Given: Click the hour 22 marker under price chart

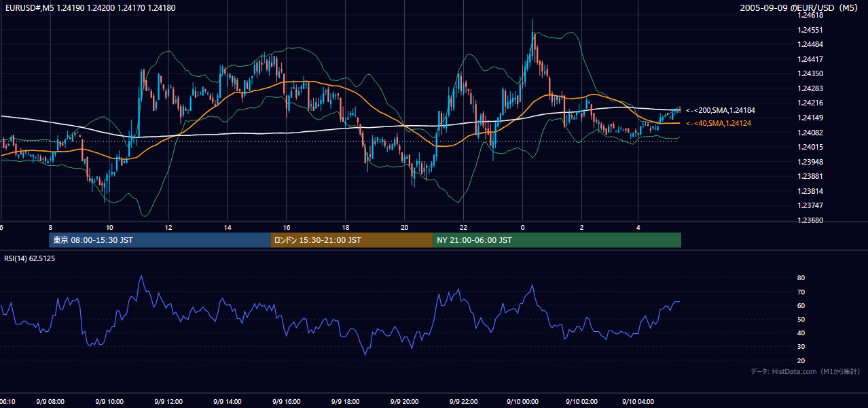Looking at the screenshot, I should [x=464, y=227].
